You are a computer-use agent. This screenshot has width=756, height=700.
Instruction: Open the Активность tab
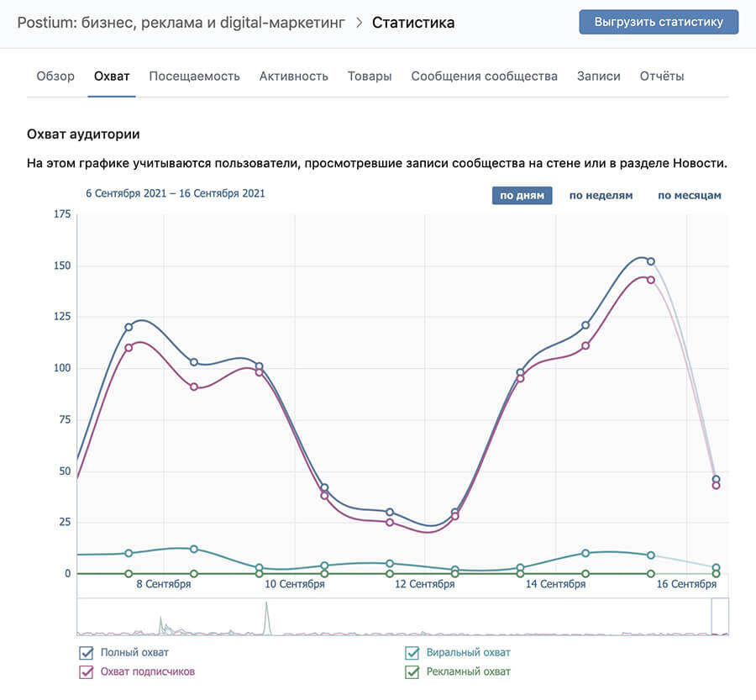(293, 76)
